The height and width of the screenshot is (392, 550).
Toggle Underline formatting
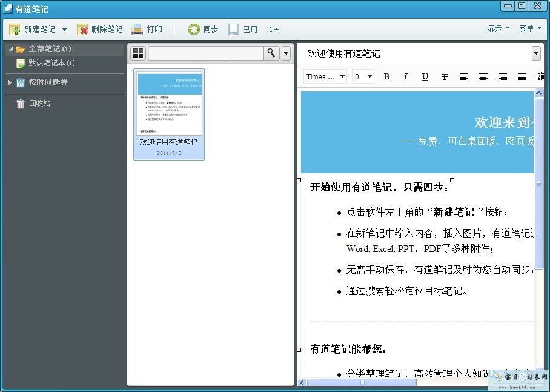(x=425, y=76)
